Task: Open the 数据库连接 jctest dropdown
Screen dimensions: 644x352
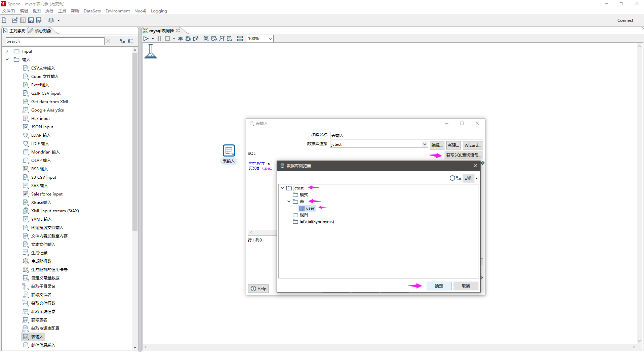Action: (425, 144)
